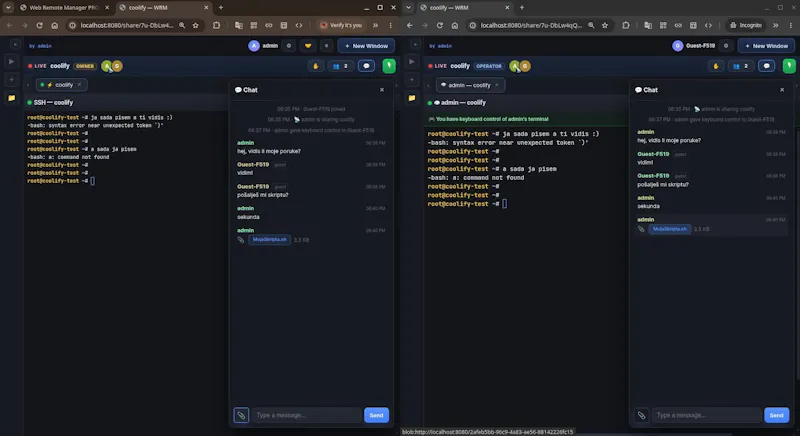Reload the page in left browser

39,25
